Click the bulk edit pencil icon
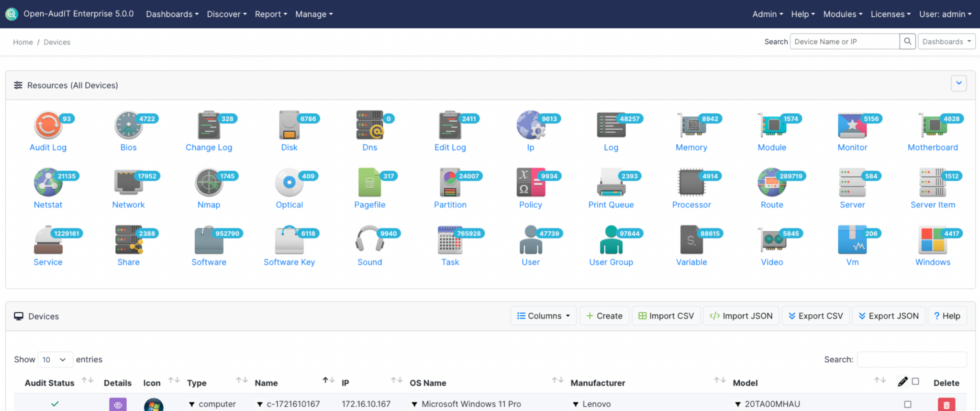This screenshot has height=411, width=980. tap(902, 382)
